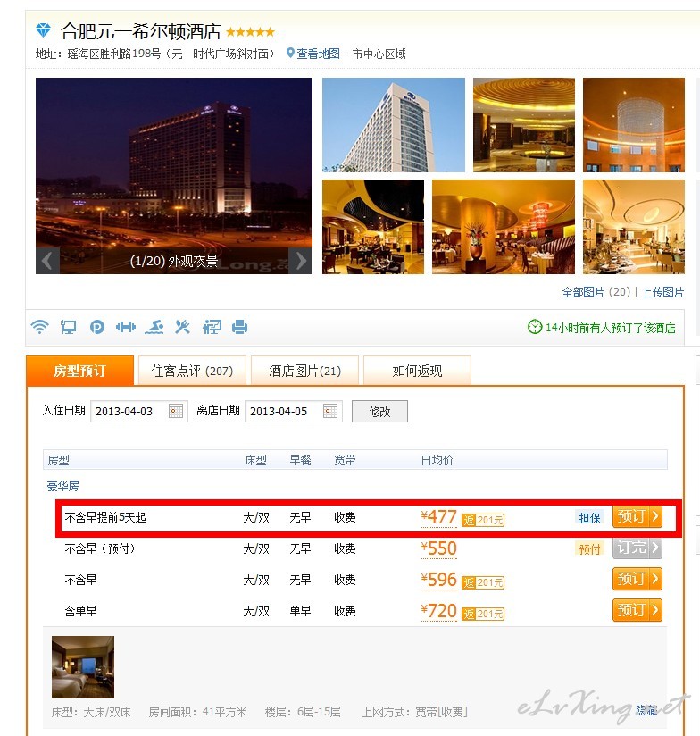Click the 修改 button
The image size is (700, 736).
tap(379, 411)
